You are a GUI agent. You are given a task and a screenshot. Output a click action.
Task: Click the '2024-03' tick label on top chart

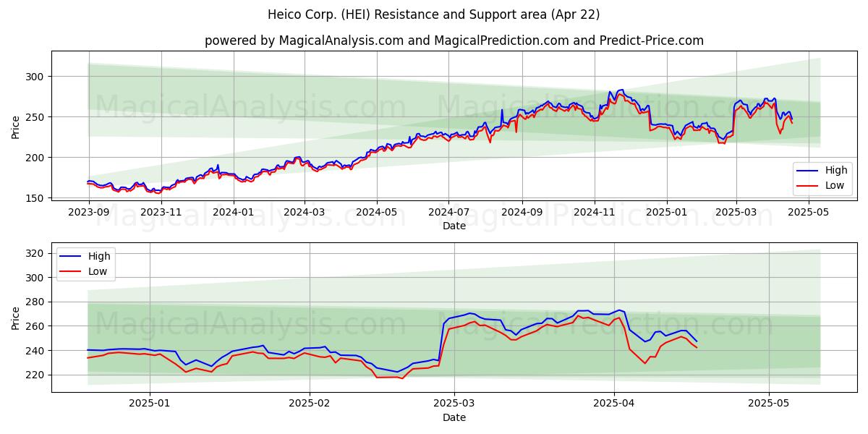coord(304,213)
